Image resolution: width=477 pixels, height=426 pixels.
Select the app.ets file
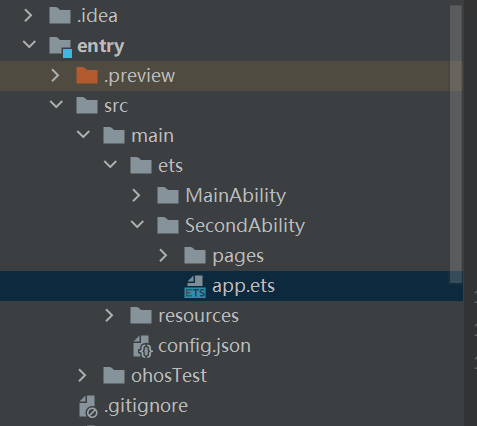coord(231,286)
